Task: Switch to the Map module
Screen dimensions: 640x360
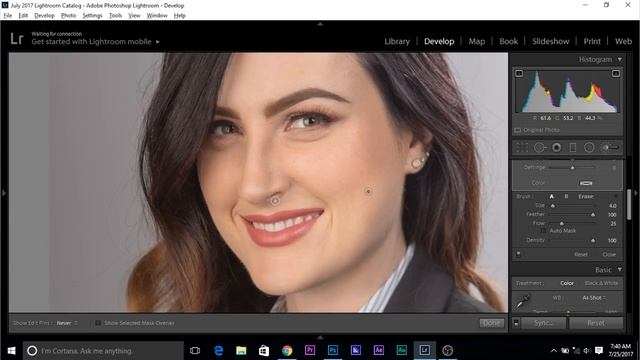Action: point(476,41)
